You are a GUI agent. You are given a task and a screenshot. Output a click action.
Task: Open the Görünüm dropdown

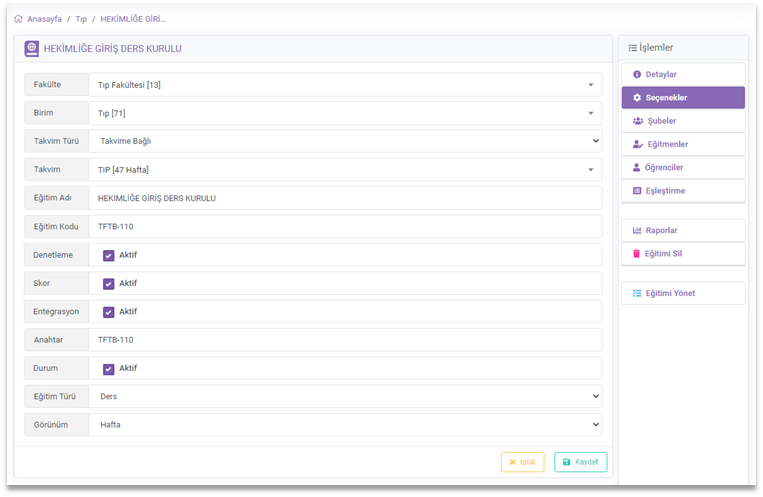(345, 425)
